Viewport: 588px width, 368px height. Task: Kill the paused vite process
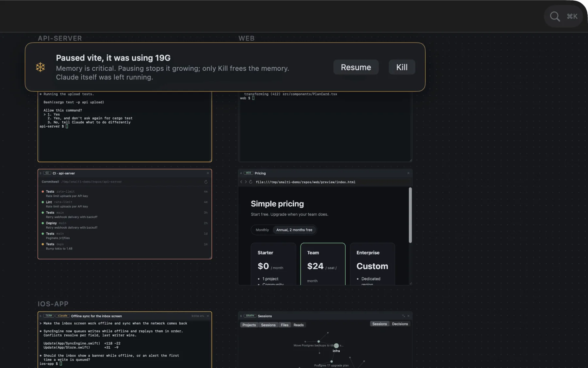click(x=402, y=67)
